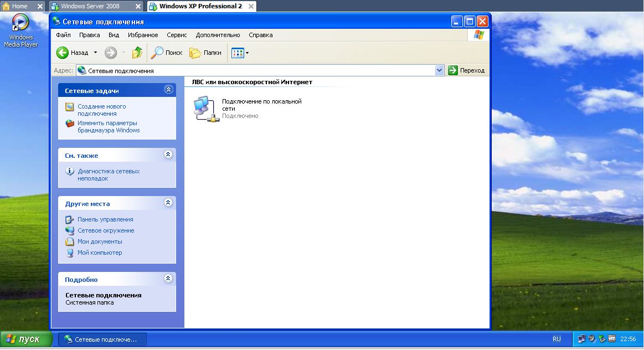Image resolution: width=644 pixels, height=350 pixels.
Task: Click Windows Media Player desktop shortcut
Action: click(x=20, y=30)
